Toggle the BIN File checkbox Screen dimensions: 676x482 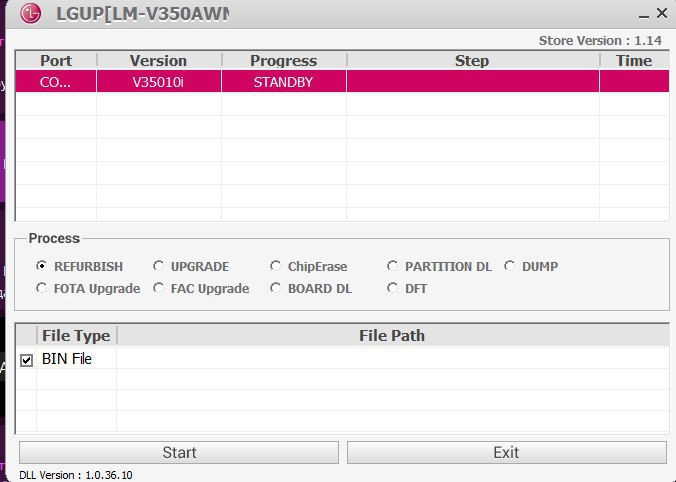(x=26, y=360)
